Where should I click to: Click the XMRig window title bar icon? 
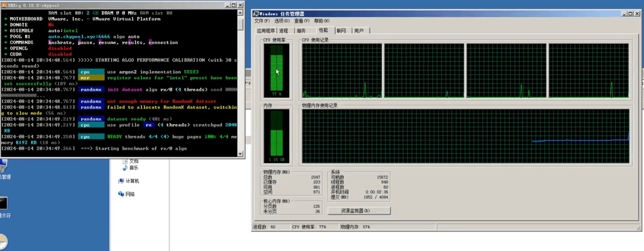point(4,4)
